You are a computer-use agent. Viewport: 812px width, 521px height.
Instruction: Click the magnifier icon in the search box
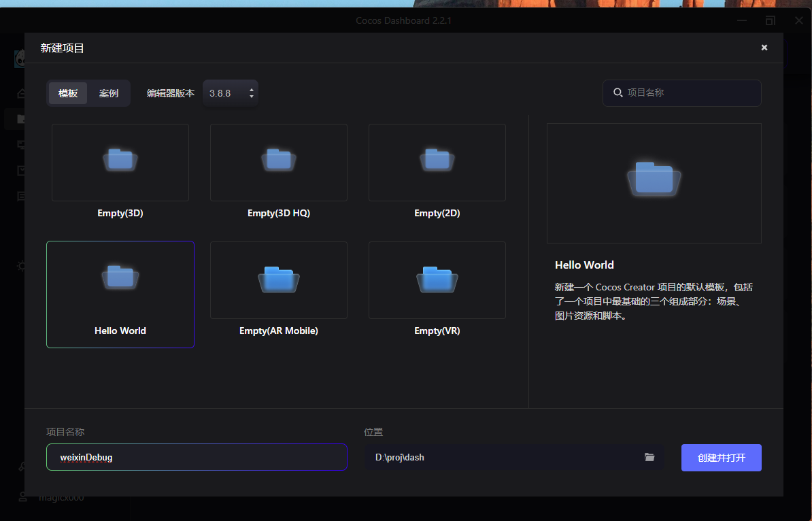(618, 93)
